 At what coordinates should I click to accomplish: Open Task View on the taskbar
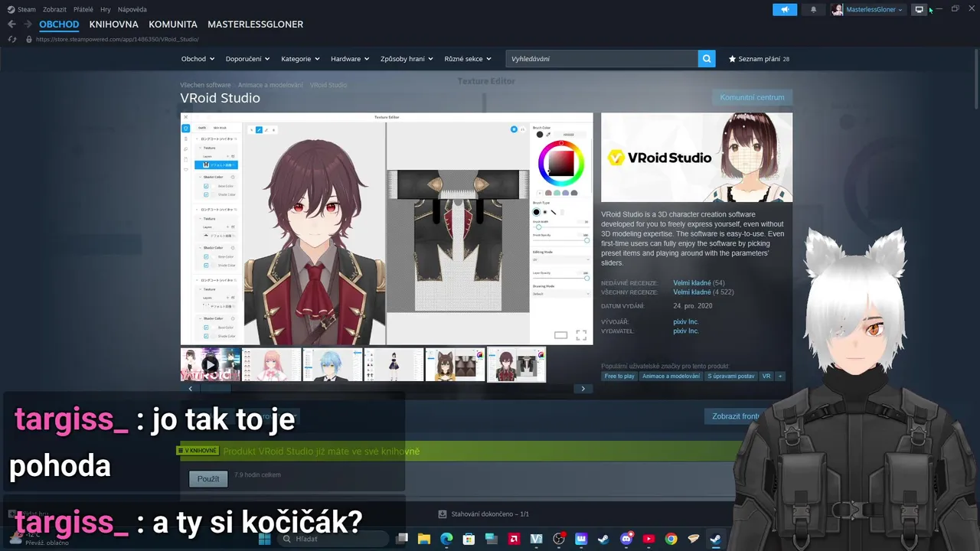(x=402, y=539)
